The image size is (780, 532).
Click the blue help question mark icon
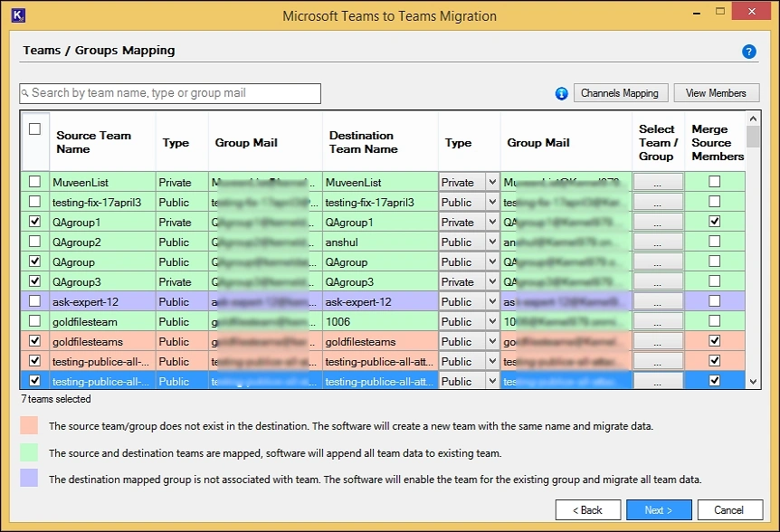point(748,52)
